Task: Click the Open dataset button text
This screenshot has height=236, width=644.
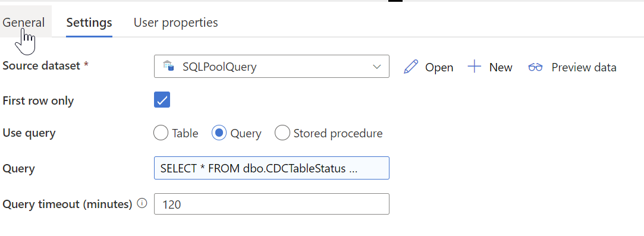Action: tap(439, 67)
